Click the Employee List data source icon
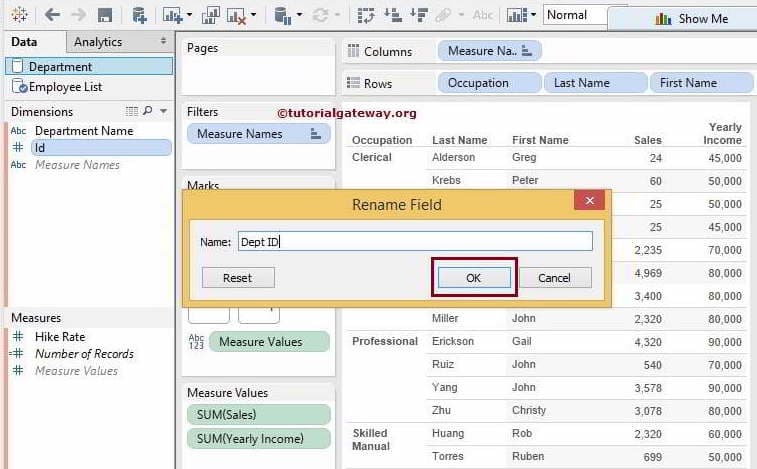The width and height of the screenshot is (757, 469). point(19,86)
